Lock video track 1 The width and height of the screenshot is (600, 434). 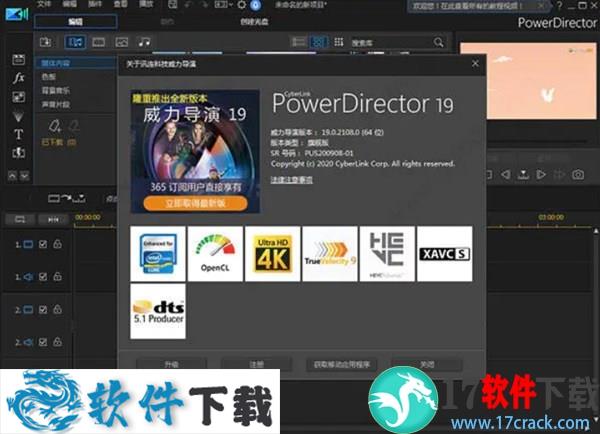coord(57,244)
